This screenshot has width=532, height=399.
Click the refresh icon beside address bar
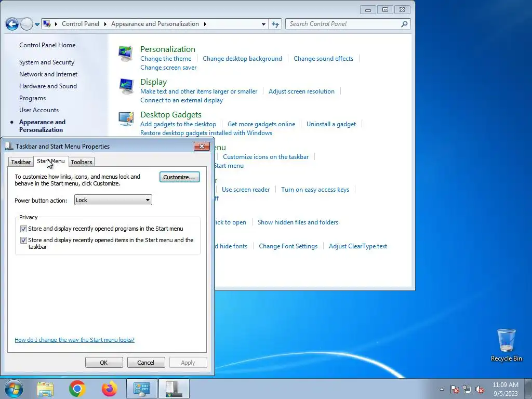pyautogui.click(x=275, y=24)
